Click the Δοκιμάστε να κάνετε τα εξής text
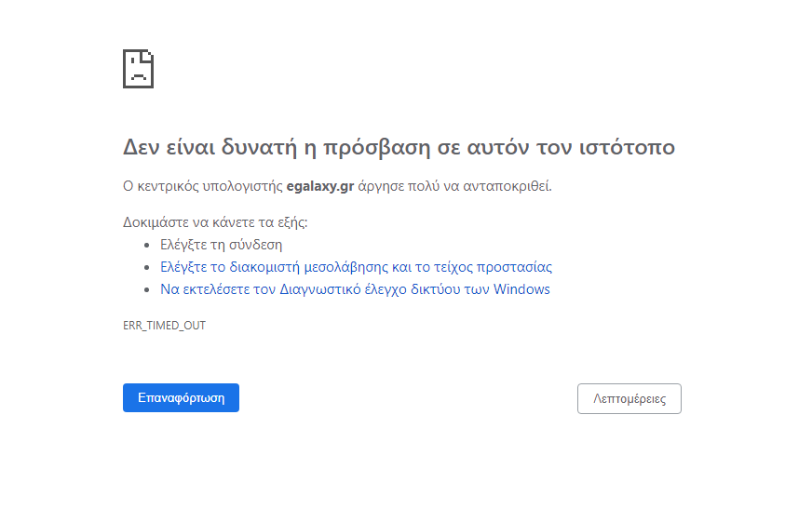812x522 pixels. pyautogui.click(x=215, y=222)
